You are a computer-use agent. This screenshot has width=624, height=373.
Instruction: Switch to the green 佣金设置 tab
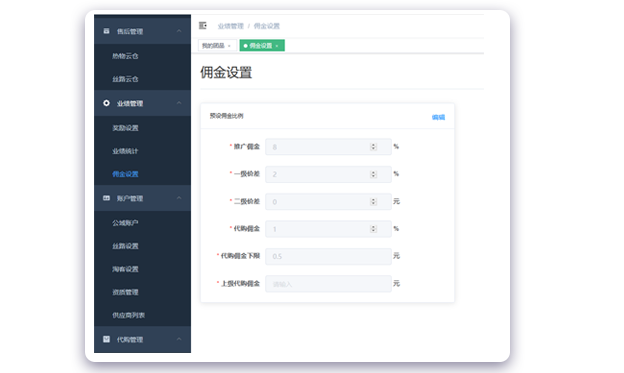(262, 45)
